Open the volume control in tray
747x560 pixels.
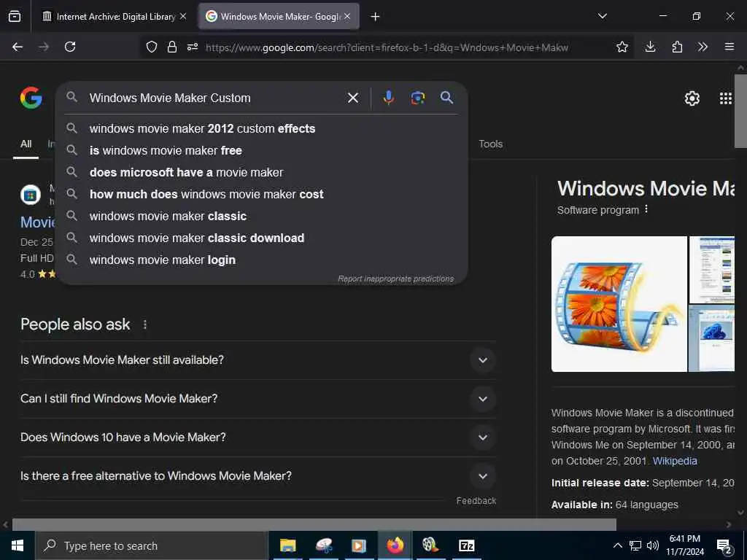coord(653,545)
